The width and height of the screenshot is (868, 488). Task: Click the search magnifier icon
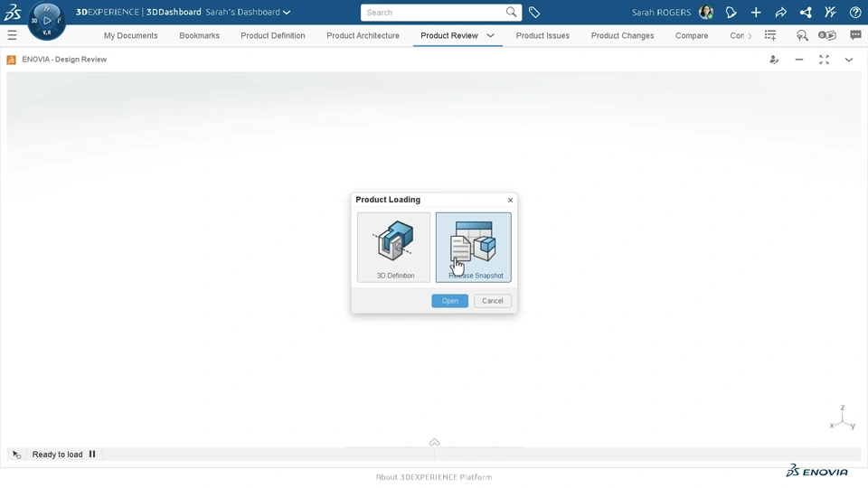[511, 12]
